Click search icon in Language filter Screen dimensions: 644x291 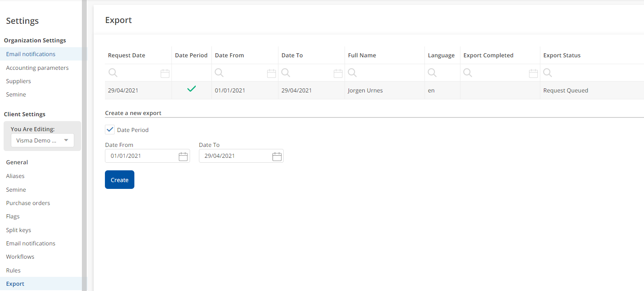pos(432,73)
